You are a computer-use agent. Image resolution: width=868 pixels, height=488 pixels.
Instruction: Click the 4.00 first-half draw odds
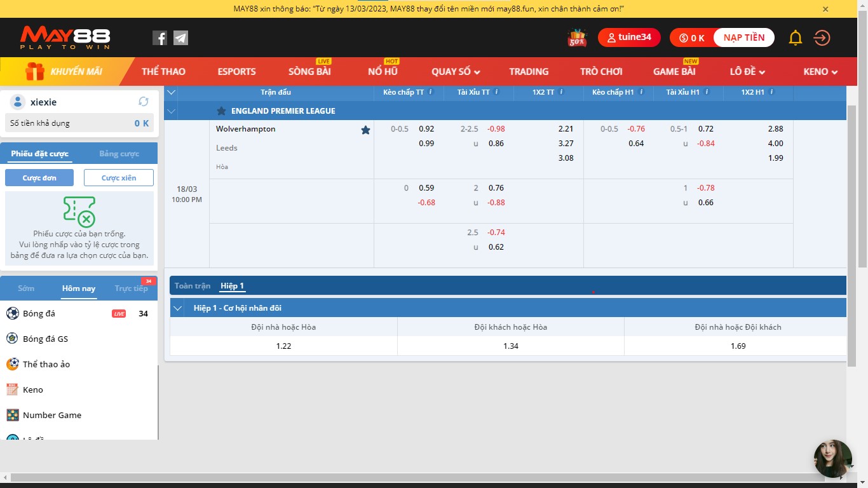(775, 144)
